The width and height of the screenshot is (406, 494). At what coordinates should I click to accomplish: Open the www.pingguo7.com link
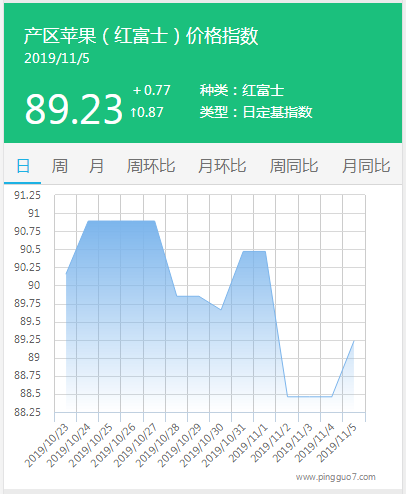(336, 477)
